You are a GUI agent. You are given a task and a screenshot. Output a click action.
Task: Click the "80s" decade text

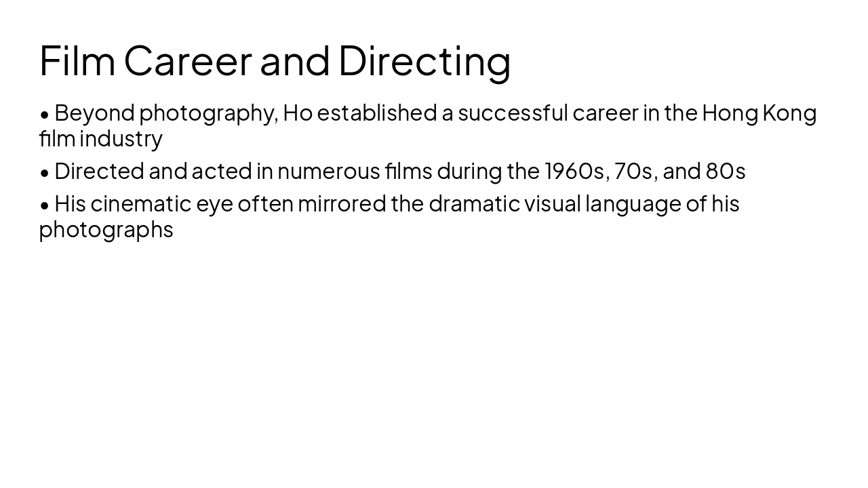click(x=725, y=171)
